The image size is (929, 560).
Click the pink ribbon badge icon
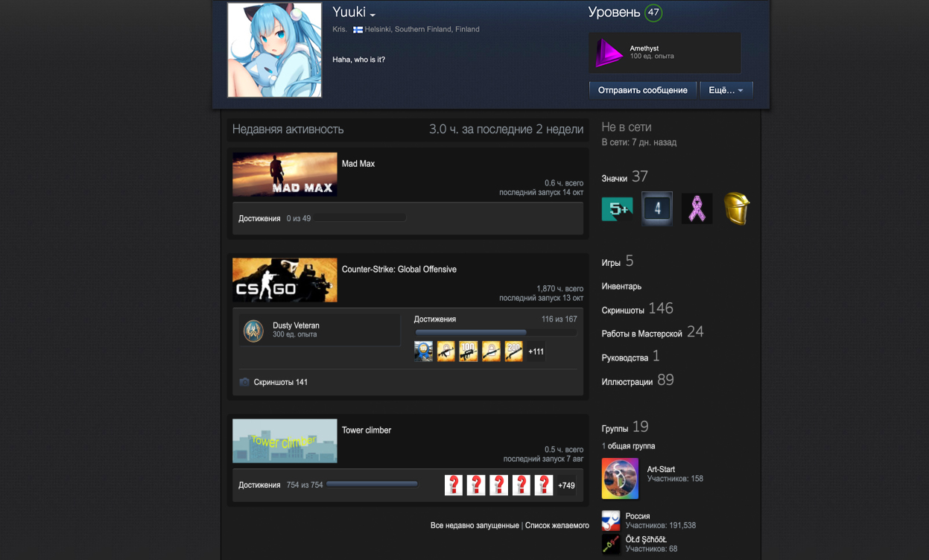pyautogui.click(x=697, y=209)
